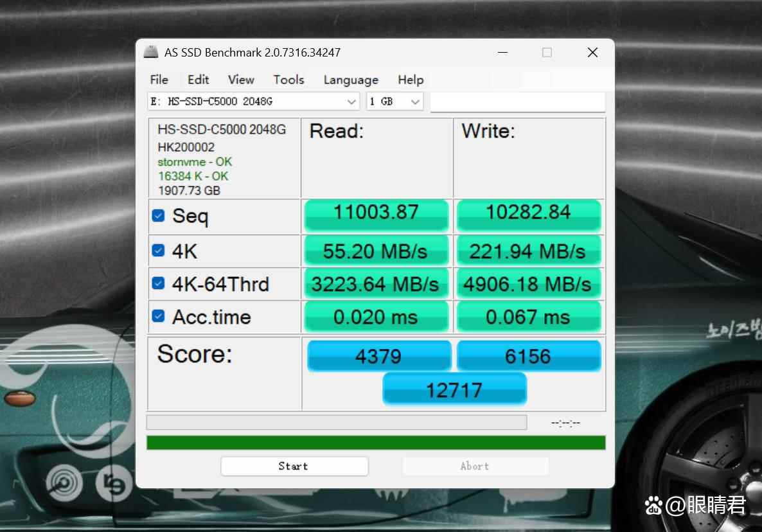Image resolution: width=762 pixels, height=532 pixels.
Task: Minimize the benchmark window
Action: tap(501, 53)
